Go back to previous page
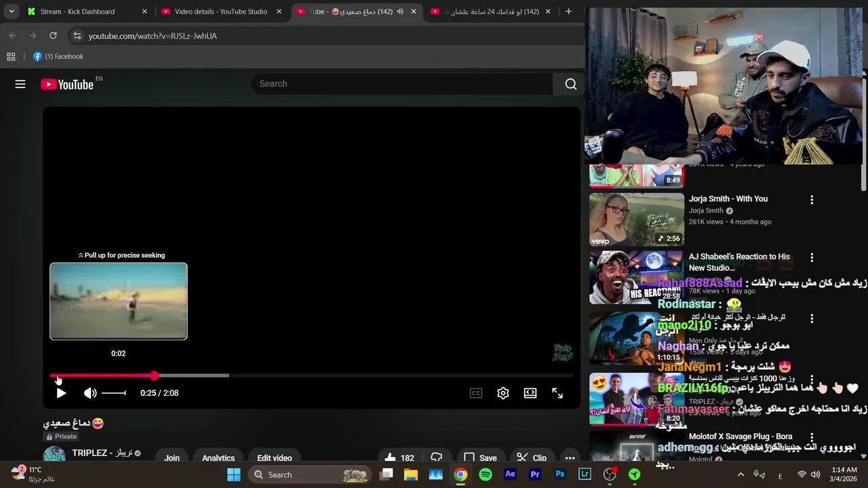 tap(12, 36)
